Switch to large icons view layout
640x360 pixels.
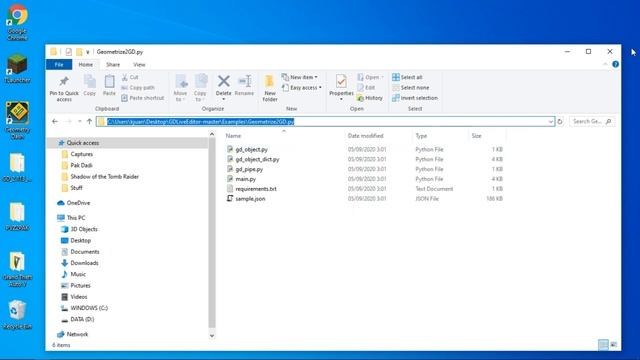click(x=613, y=344)
